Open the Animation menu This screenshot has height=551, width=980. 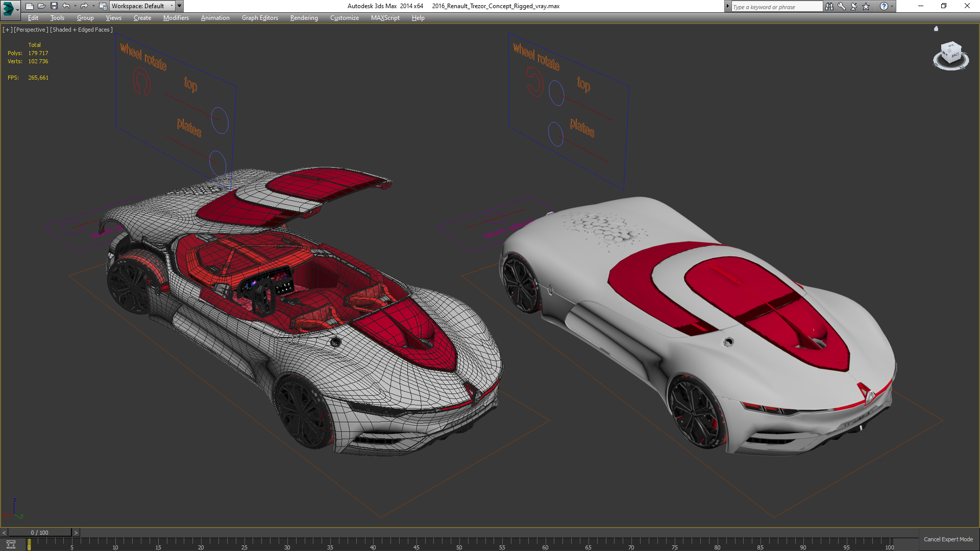click(x=215, y=18)
